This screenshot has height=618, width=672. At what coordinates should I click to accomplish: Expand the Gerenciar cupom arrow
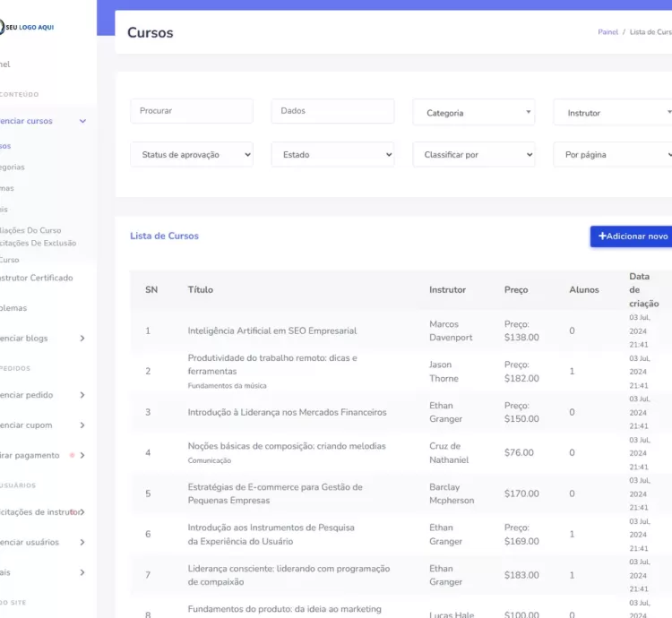(x=82, y=425)
